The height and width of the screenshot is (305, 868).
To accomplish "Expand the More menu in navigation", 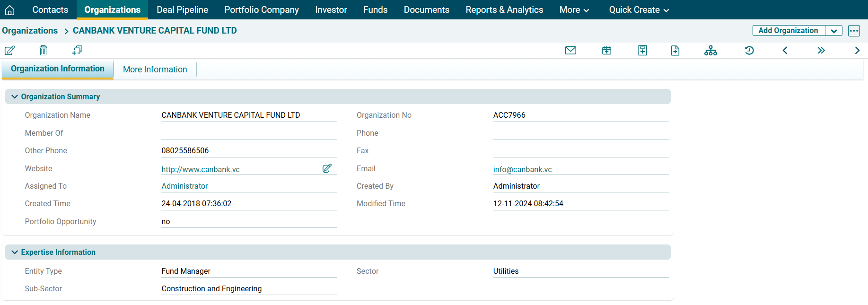I will click(x=574, y=10).
